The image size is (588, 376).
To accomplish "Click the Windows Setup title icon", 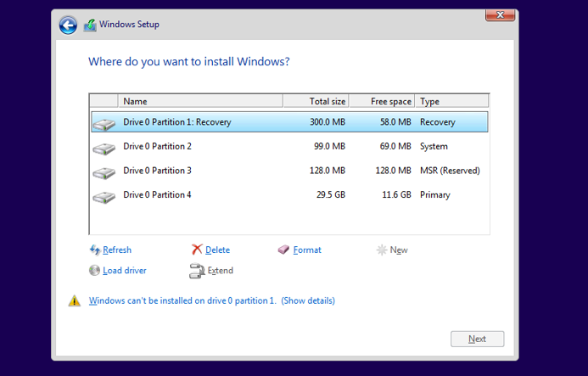I will click(x=90, y=25).
